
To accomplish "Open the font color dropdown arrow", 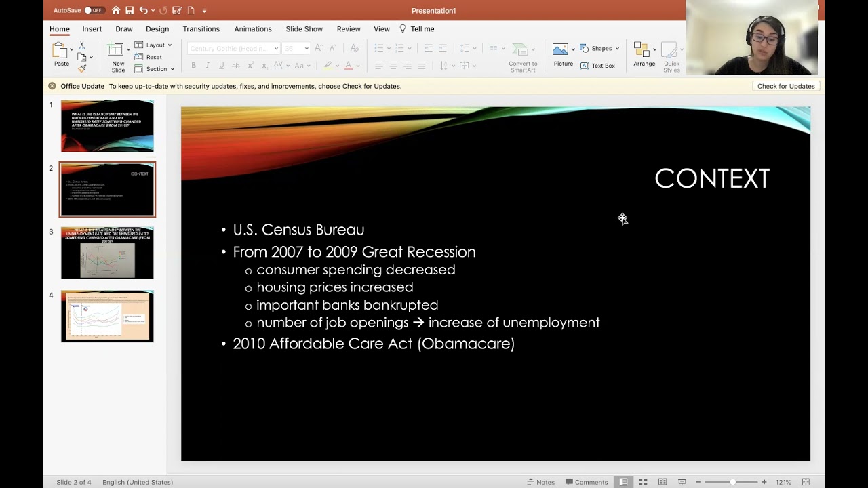I will coord(357,66).
